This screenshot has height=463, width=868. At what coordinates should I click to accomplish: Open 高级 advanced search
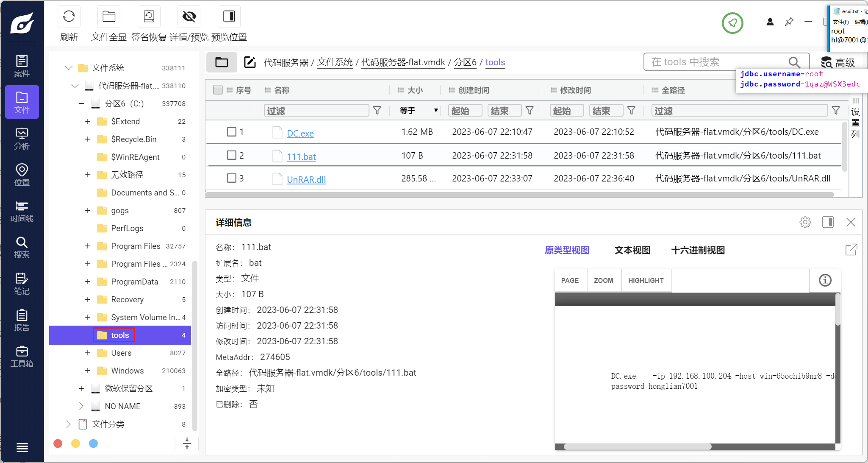[838, 63]
